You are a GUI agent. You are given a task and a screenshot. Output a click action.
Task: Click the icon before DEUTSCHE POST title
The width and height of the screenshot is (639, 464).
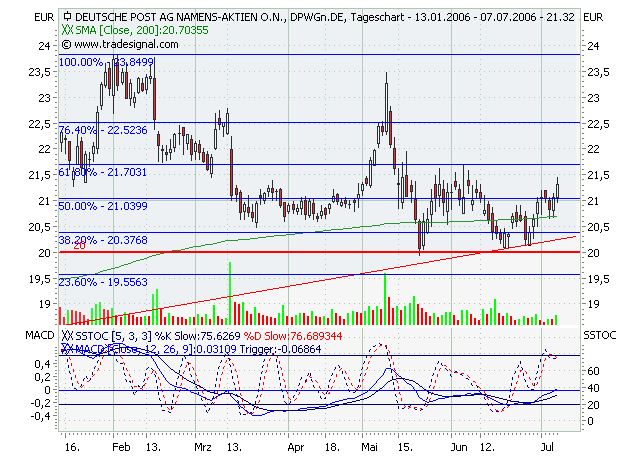[x=68, y=17]
